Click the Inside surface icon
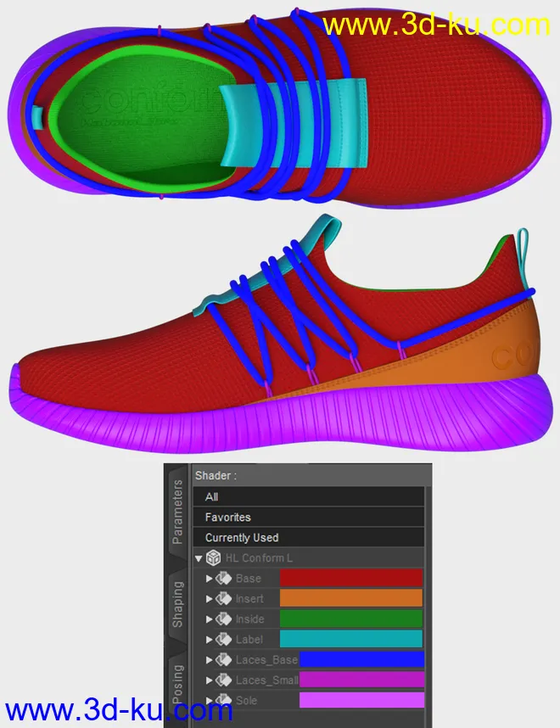The height and width of the screenshot is (728, 560). 224,619
